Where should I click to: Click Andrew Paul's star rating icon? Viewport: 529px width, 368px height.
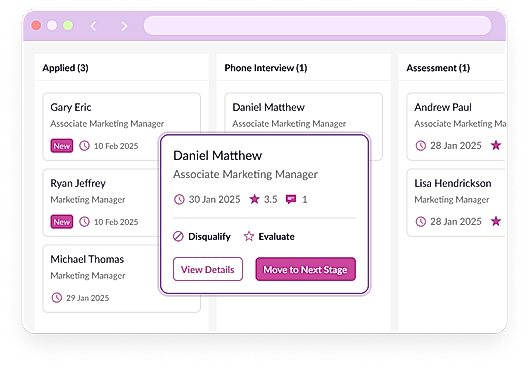496,145
